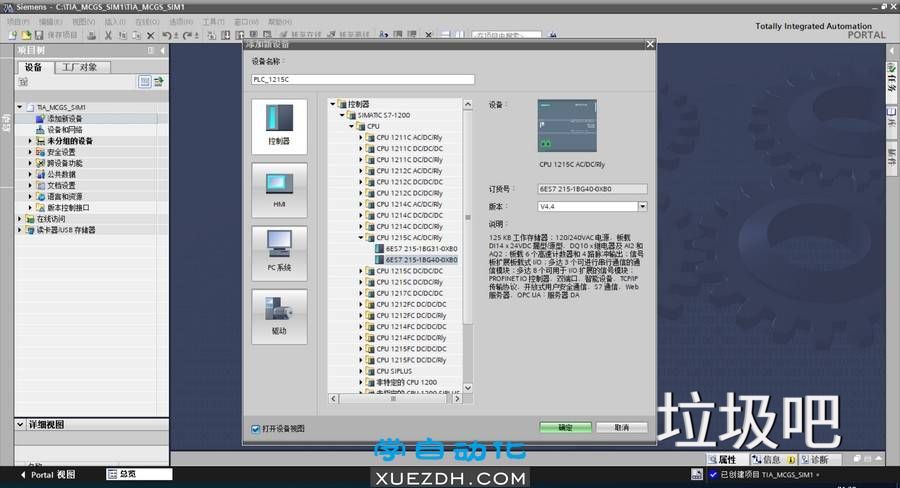Expand the 详细视图 panel

[x=20, y=424]
